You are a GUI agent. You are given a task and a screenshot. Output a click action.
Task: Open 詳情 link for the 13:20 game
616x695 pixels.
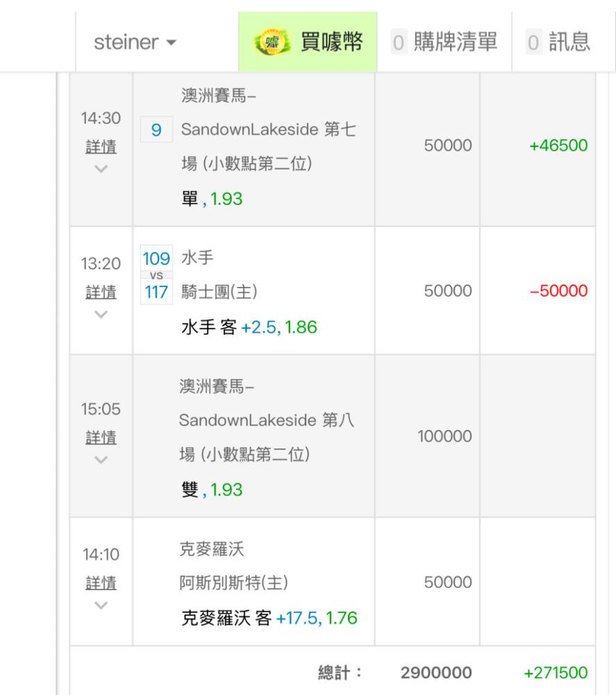(x=101, y=292)
